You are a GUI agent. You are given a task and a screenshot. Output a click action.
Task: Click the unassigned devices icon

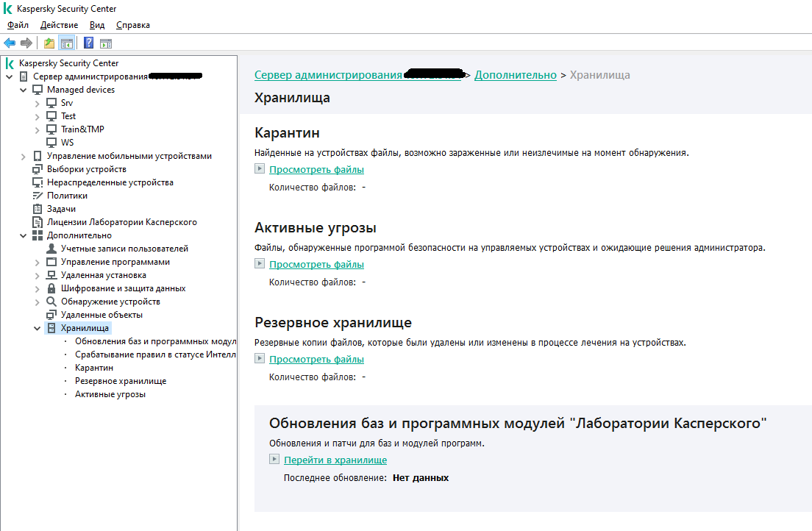(x=38, y=182)
